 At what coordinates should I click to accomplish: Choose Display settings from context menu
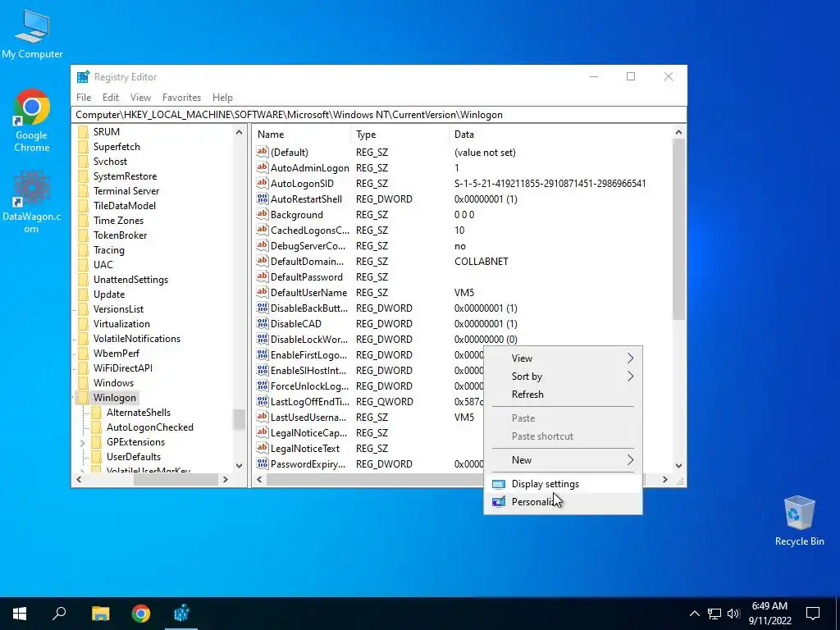563,484
